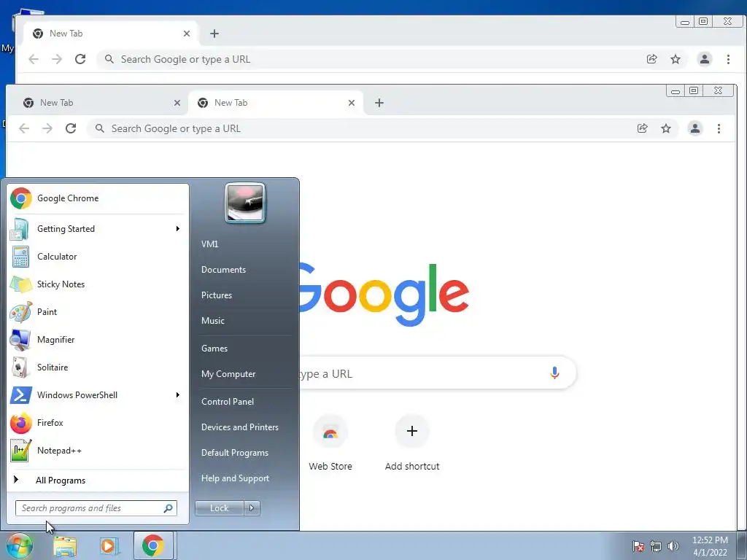Click the user account picture in Start menu
Viewport: 747px width, 560px height.
pyautogui.click(x=245, y=203)
